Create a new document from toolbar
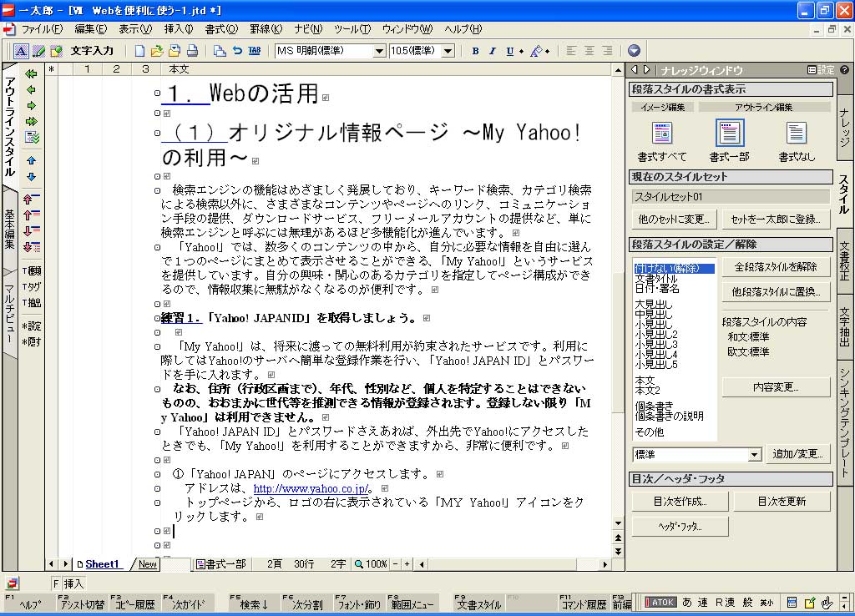The height and width of the screenshot is (616, 855). [x=139, y=51]
